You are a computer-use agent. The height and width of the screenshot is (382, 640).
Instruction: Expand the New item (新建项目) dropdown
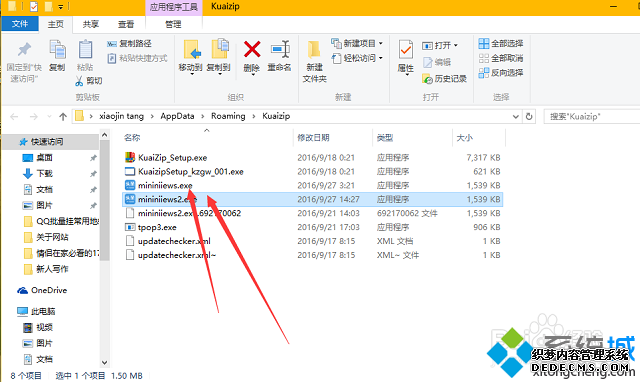381,43
